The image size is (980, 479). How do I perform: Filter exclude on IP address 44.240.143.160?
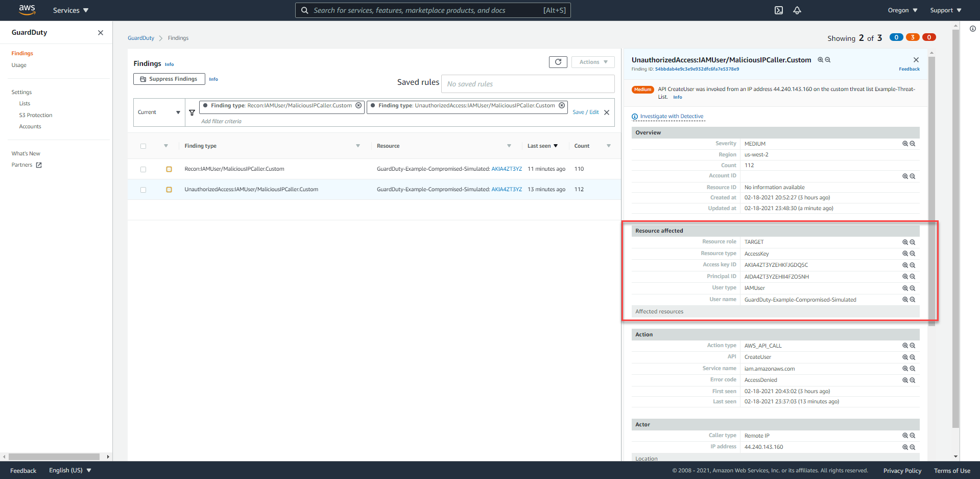(x=913, y=447)
